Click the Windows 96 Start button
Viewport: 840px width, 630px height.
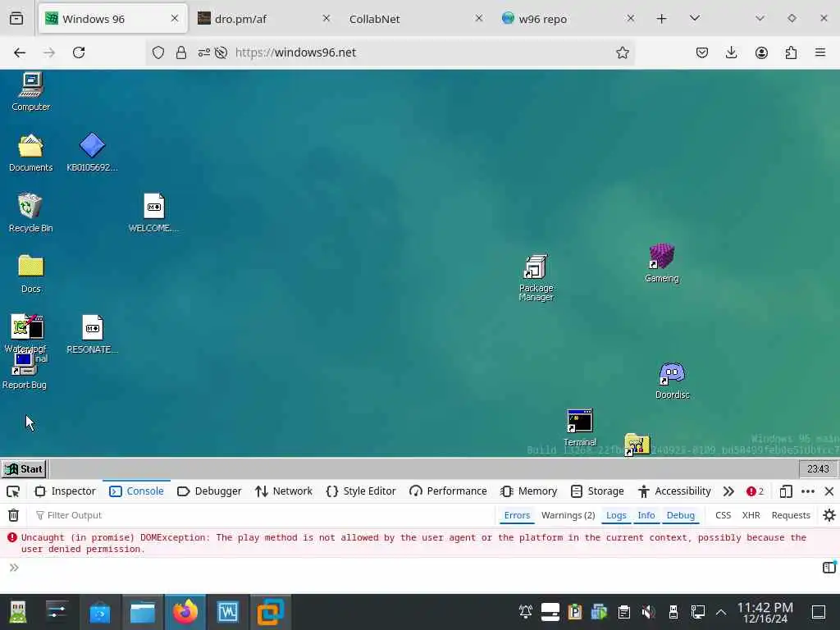pyautogui.click(x=24, y=469)
